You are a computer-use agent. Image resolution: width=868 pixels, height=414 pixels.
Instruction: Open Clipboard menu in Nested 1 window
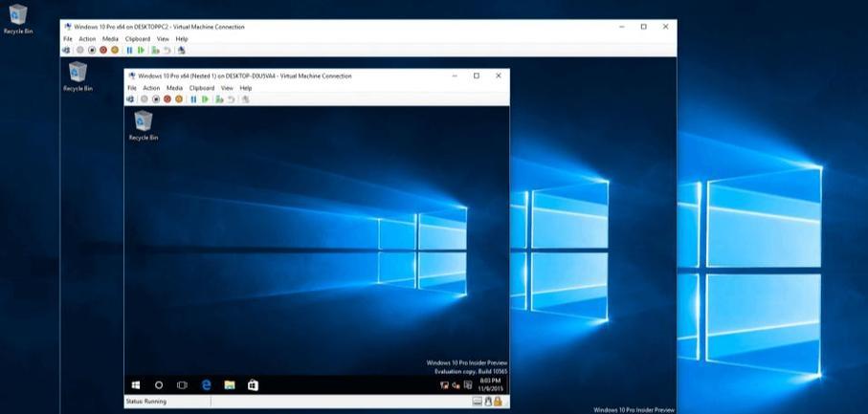click(x=202, y=88)
